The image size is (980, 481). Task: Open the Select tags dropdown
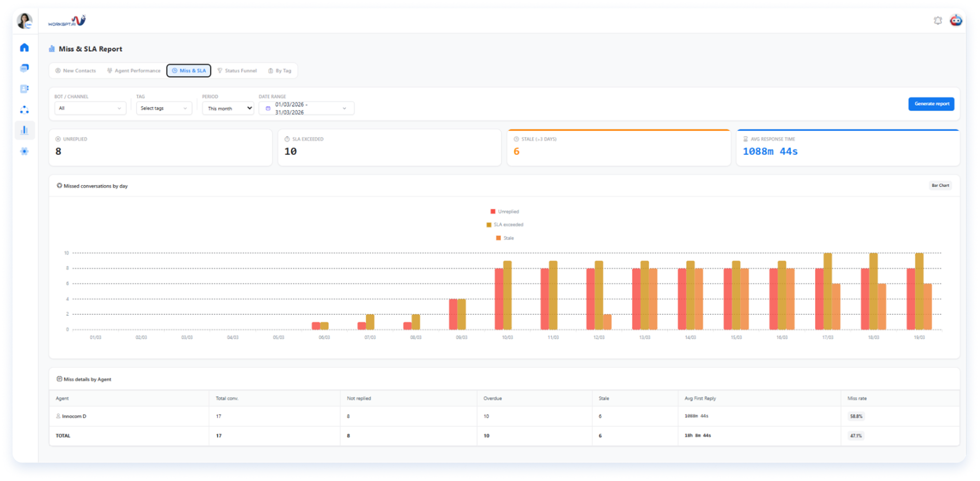point(164,108)
